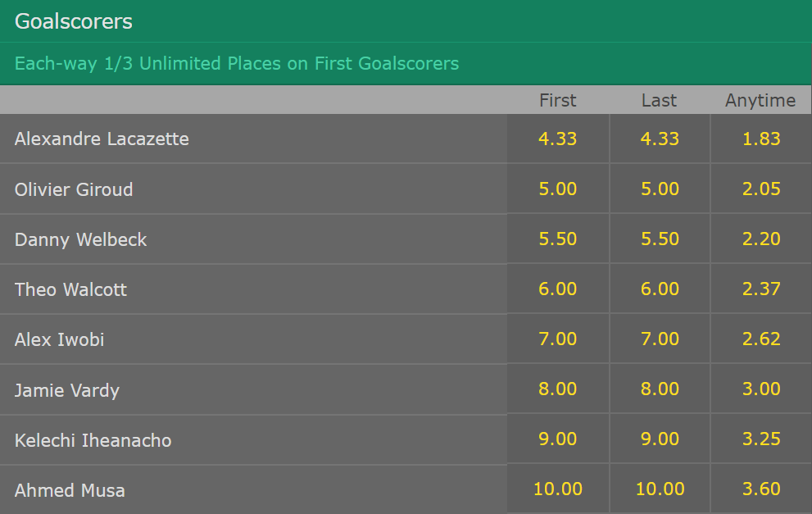Choose Olivier Giroud last goalscorer odds 5.00
The width and height of the screenshot is (812, 514).
click(660, 189)
